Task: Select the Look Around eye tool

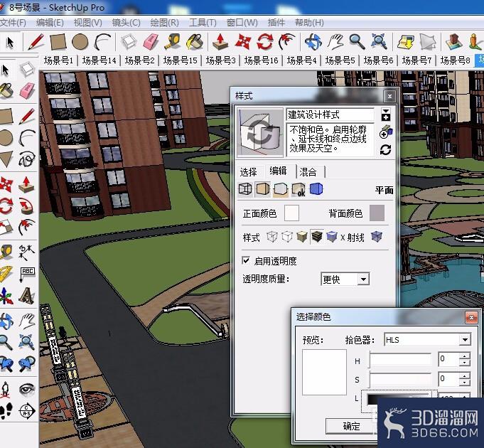Action: click(x=27, y=389)
